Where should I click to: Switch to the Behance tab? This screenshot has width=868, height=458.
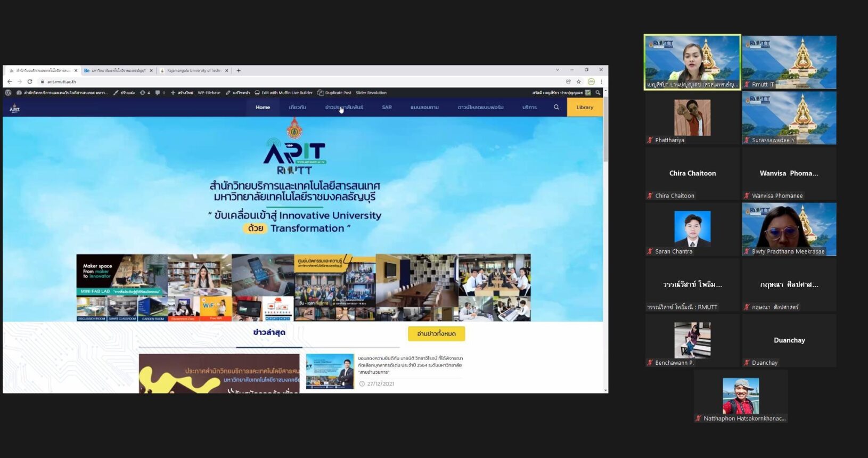117,70
